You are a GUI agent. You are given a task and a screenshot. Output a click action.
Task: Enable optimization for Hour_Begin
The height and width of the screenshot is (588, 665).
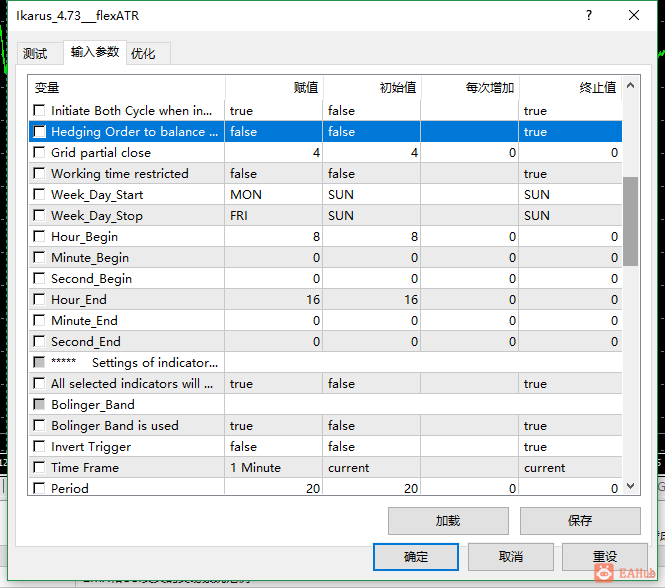(x=39, y=236)
